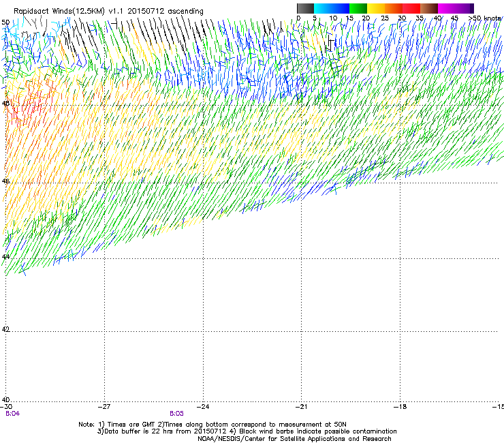
Task: Click the legend label '45'
Action: 454,18
